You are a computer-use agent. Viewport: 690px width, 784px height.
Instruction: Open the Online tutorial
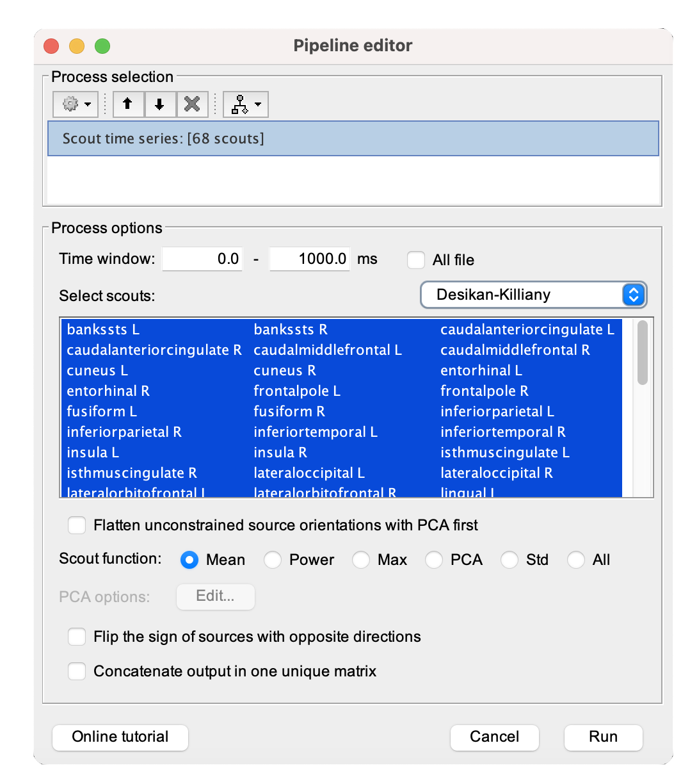point(120,737)
